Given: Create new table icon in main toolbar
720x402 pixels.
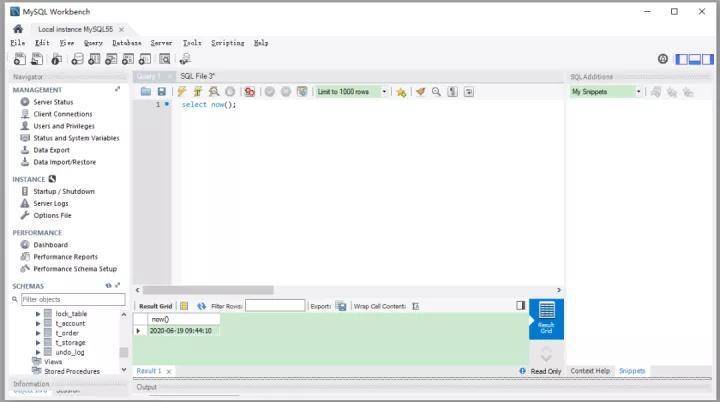Looking at the screenshot, I should coord(94,59).
